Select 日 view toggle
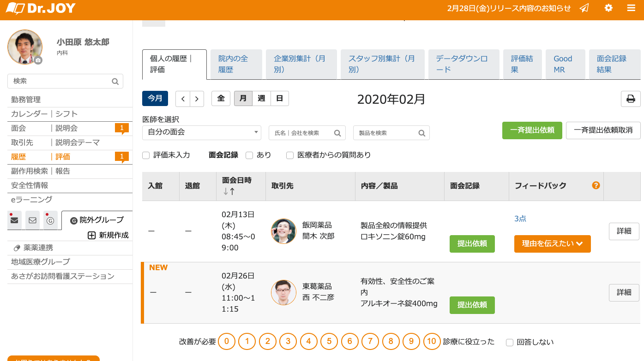This screenshot has width=644, height=361. (279, 99)
